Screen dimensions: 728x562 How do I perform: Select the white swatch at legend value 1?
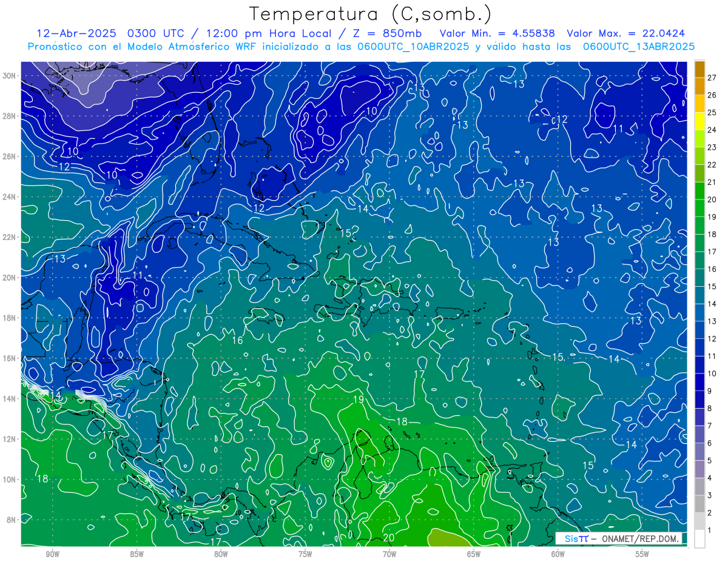coord(700,538)
